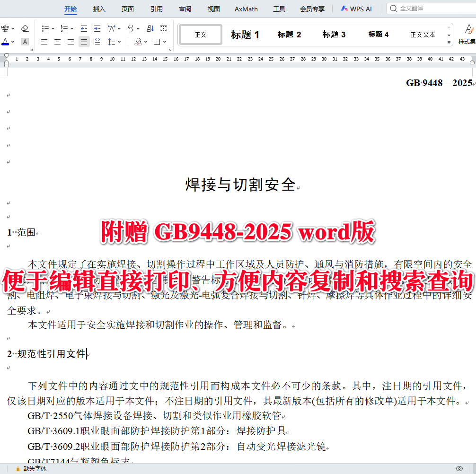476x474 pixels.
Task: Toggle justified alignment off
Action: tap(84, 42)
